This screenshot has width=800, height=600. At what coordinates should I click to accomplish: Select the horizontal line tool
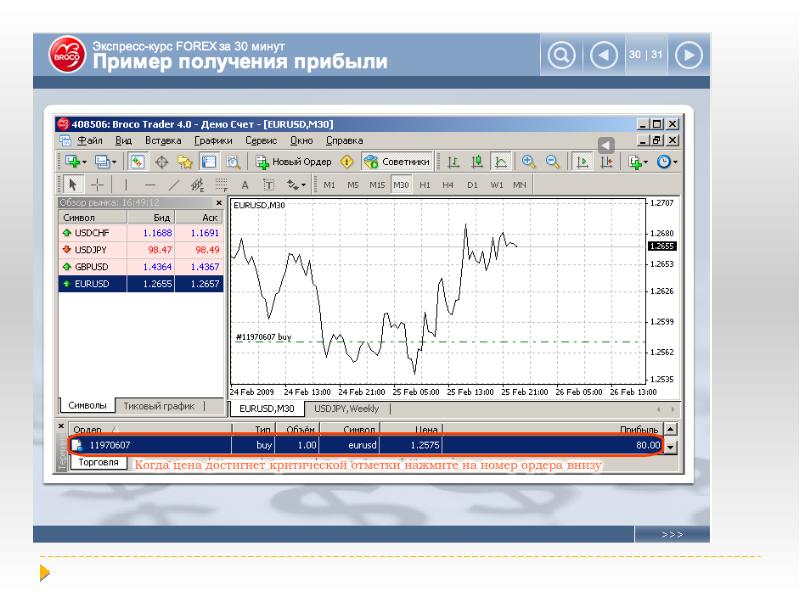point(150,184)
